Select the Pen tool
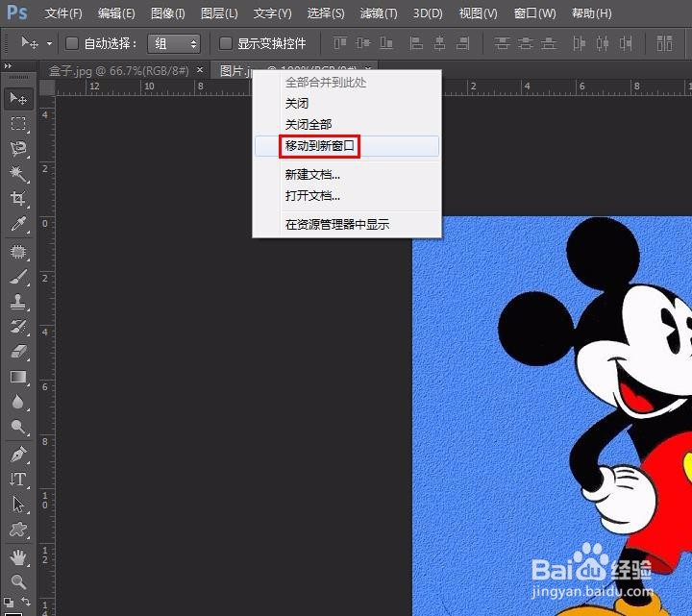692x616 pixels. pyautogui.click(x=18, y=454)
